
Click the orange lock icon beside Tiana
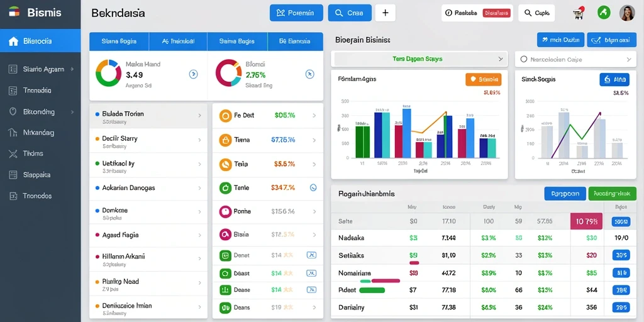point(225,140)
